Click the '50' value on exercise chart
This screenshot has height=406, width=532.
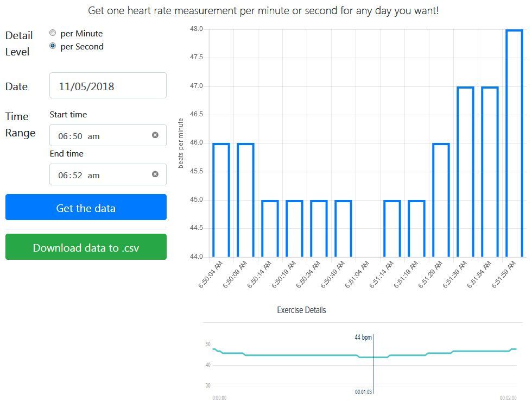click(208, 344)
